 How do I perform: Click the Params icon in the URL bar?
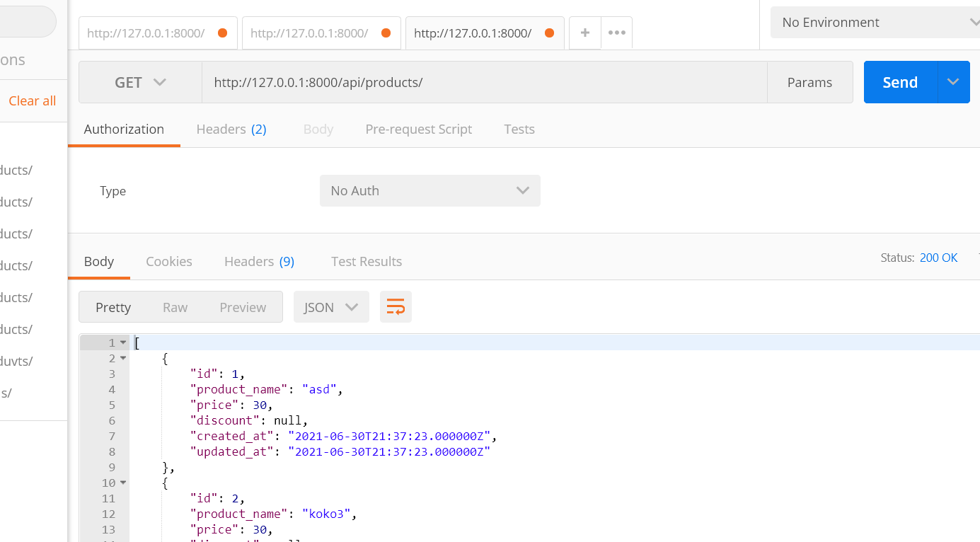[809, 81]
